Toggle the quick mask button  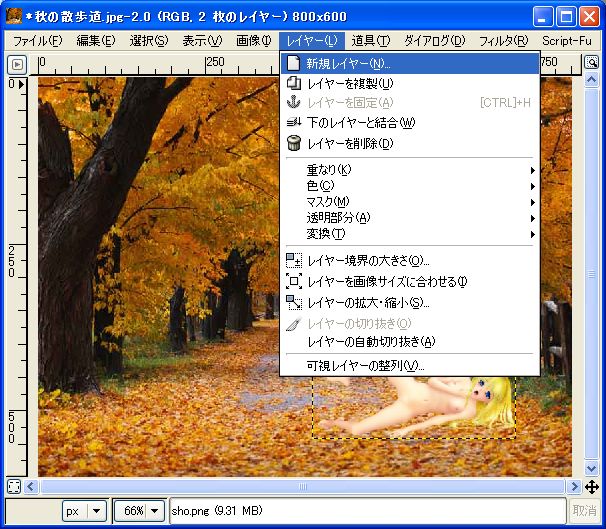(x=14, y=486)
